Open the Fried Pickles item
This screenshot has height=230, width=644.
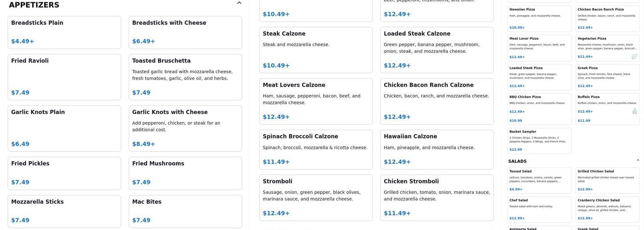click(x=64, y=173)
